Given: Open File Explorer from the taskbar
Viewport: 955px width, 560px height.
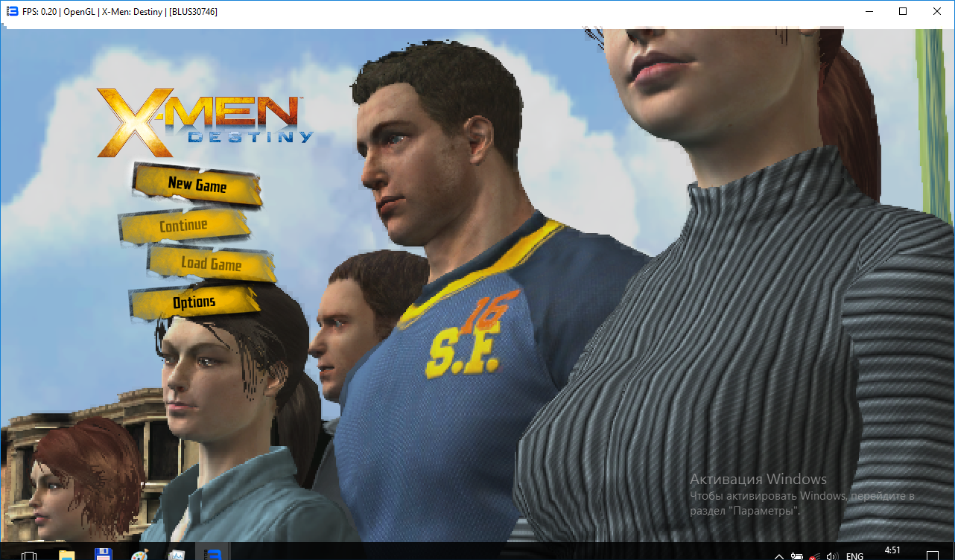Looking at the screenshot, I should click(67, 556).
